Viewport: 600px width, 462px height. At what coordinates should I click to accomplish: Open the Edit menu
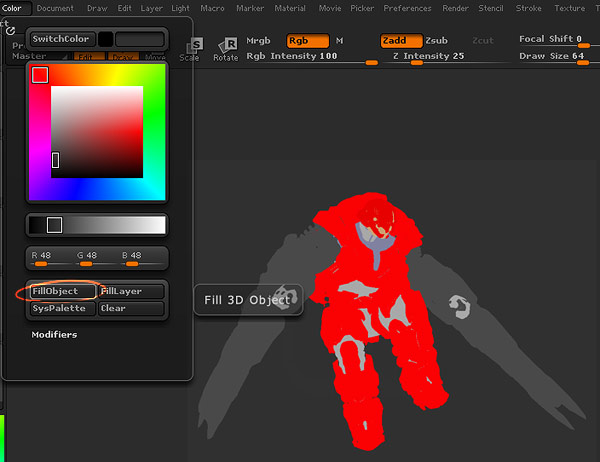124,8
